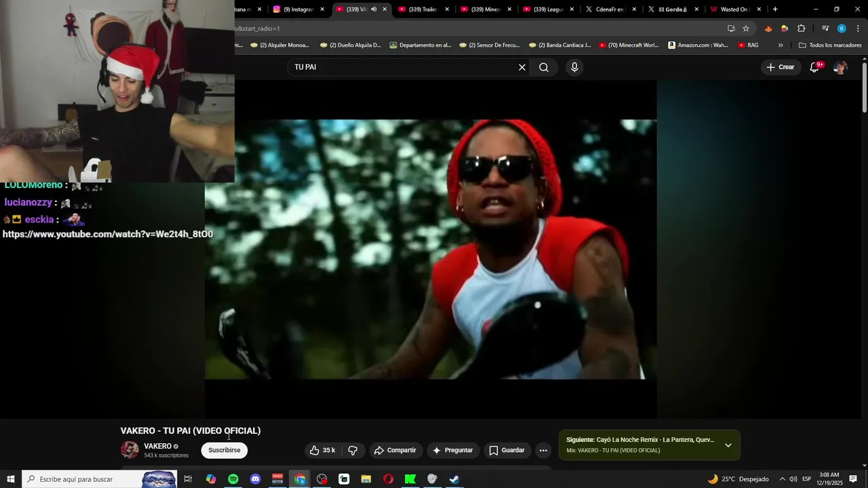
Task: Open the Windows Start menu
Action: (x=11, y=479)
